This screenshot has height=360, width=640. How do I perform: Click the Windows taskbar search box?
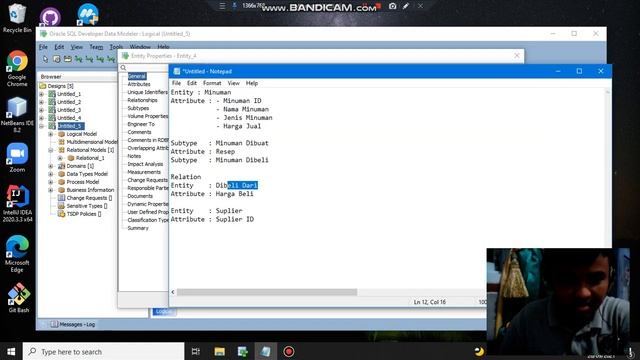point(104,351)
